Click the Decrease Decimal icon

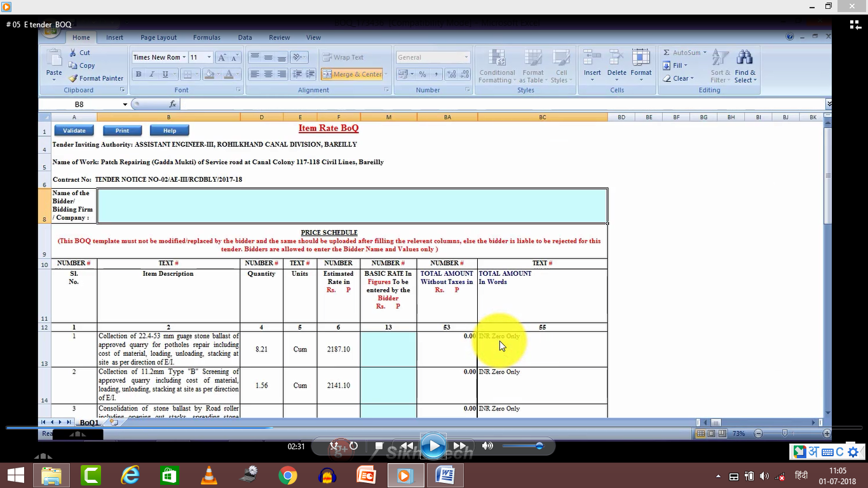pyautogui.click(x=465, y=74)
